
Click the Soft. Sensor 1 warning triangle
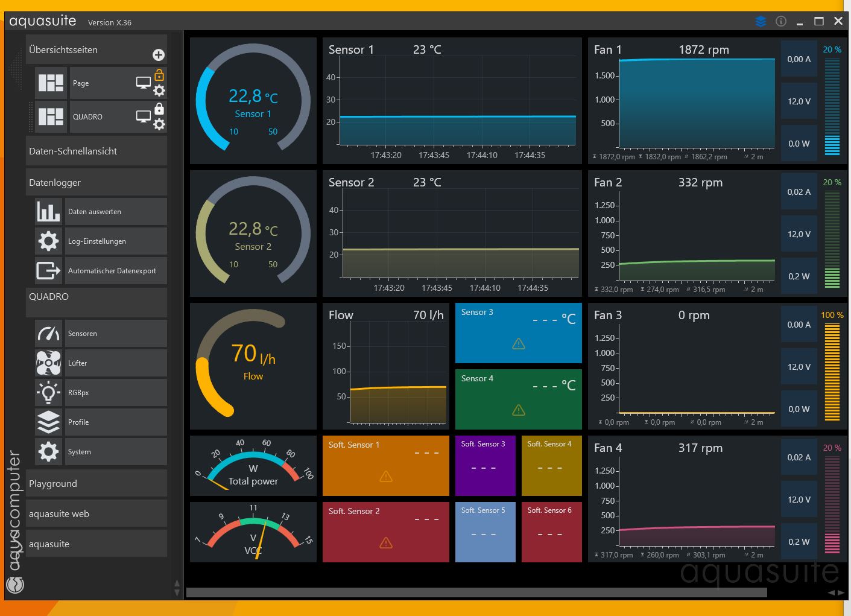[386, 477]
